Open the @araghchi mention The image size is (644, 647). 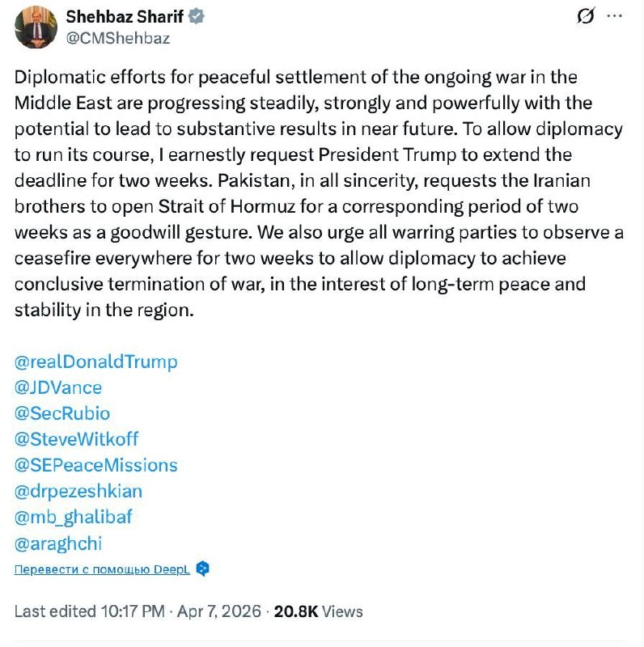58,543
